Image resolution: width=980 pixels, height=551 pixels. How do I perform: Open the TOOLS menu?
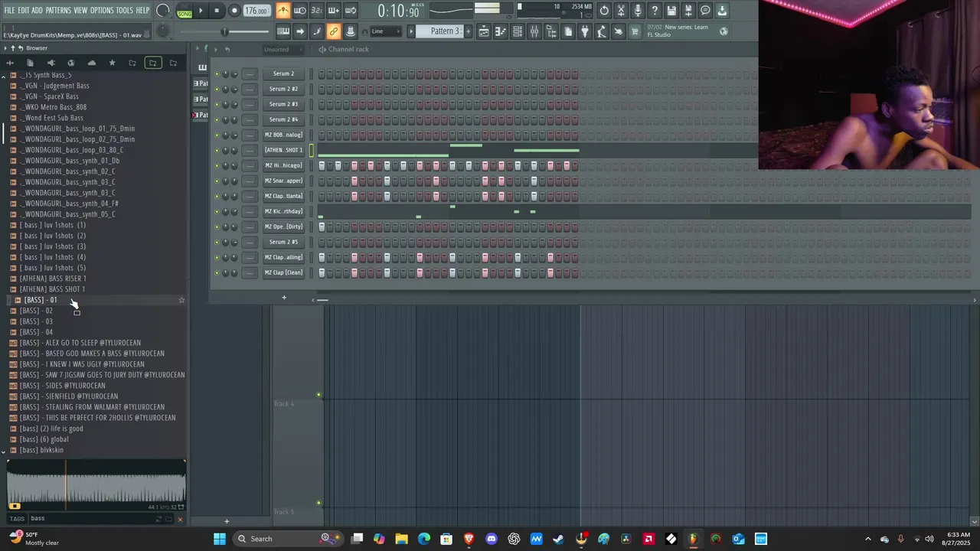point(125,11)
